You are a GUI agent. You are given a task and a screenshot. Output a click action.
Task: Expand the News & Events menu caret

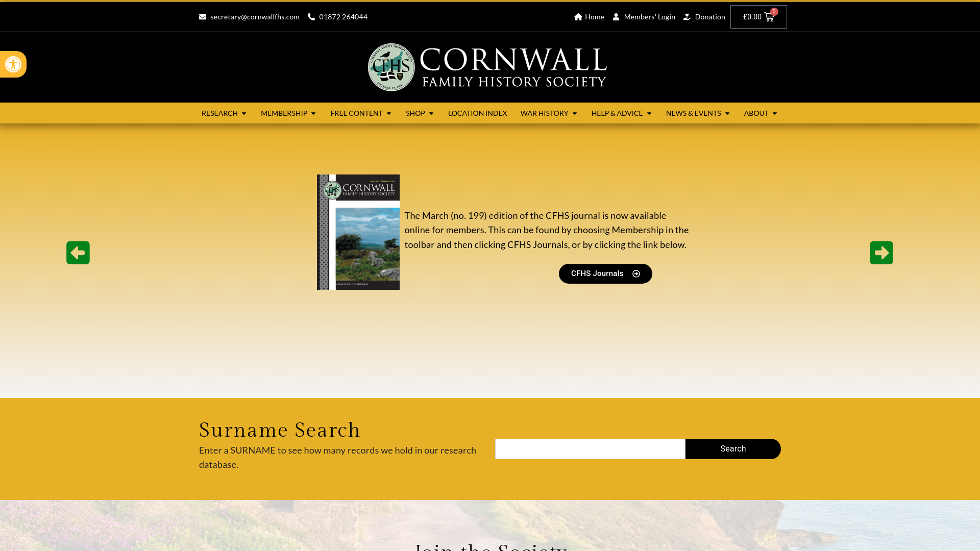coord(727,114)
